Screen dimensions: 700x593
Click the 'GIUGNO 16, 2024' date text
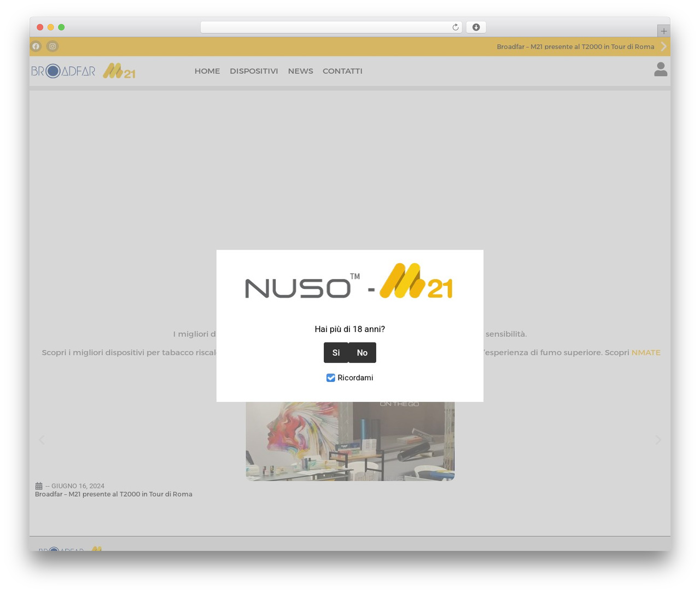pyautogui.click(x=78, y=486)
